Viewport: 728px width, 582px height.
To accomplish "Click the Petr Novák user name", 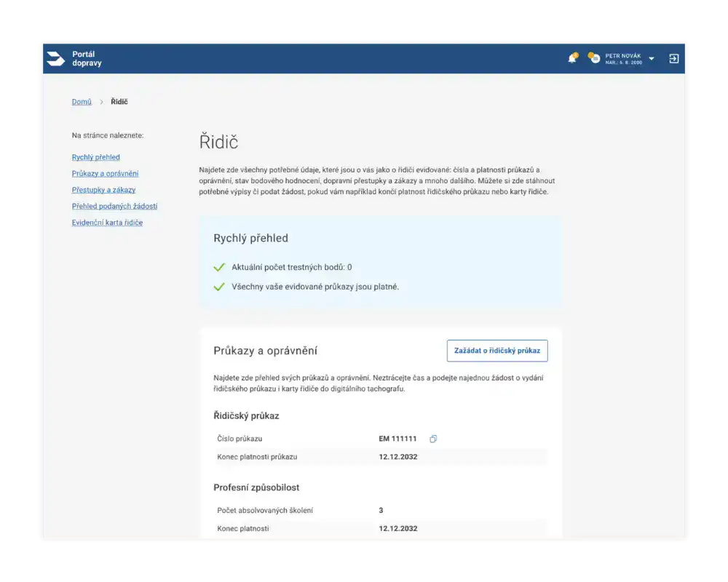I will point(622,56).
